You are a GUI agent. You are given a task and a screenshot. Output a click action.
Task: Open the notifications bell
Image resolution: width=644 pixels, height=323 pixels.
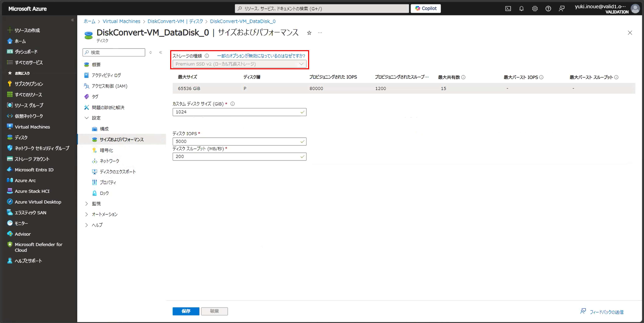pos(521,9)
